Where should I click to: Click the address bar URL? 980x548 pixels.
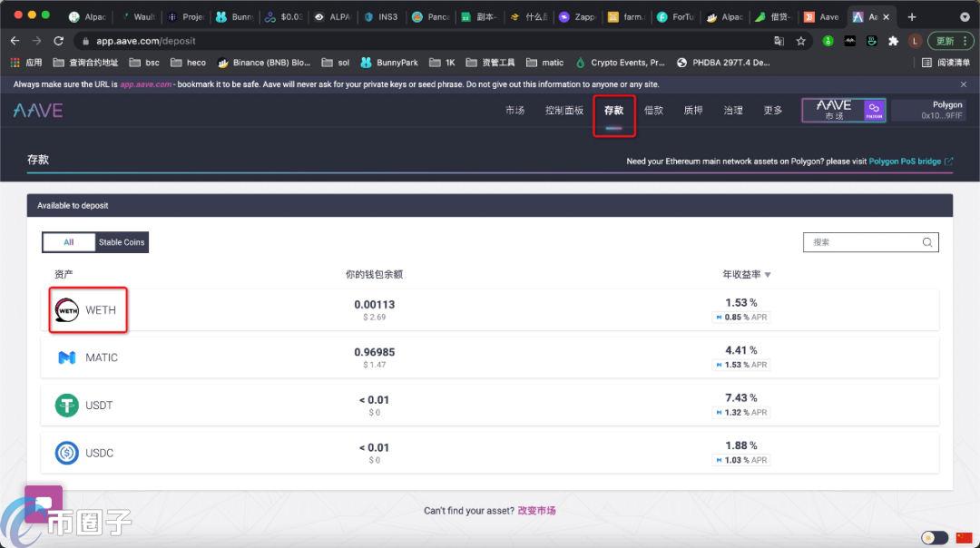pos(145,41)
